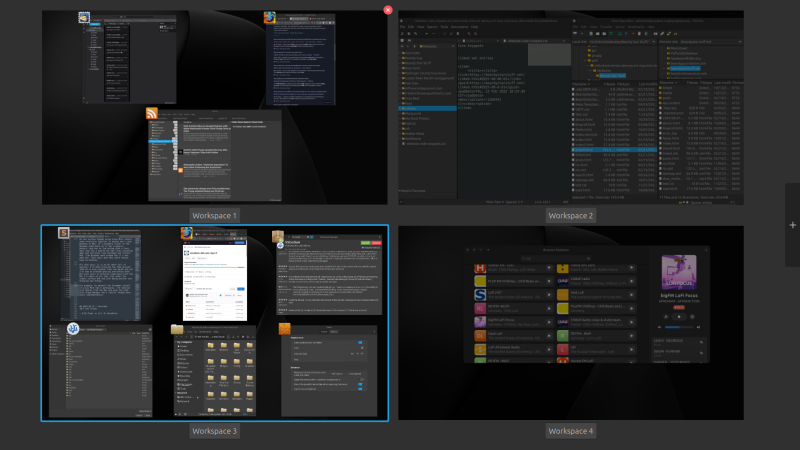Click the orange settings app icon in Workspace 3
This screenshot has width=800, height=450.
(285, 329)
